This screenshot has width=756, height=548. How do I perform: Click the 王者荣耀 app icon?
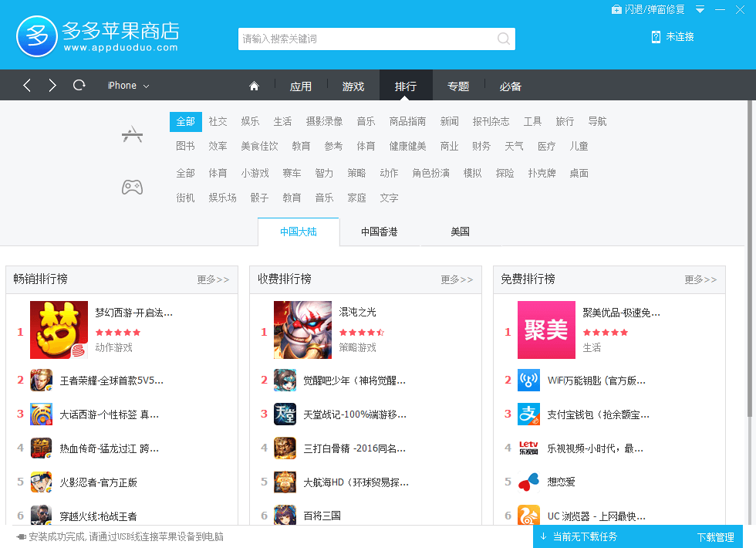point(41,380)
